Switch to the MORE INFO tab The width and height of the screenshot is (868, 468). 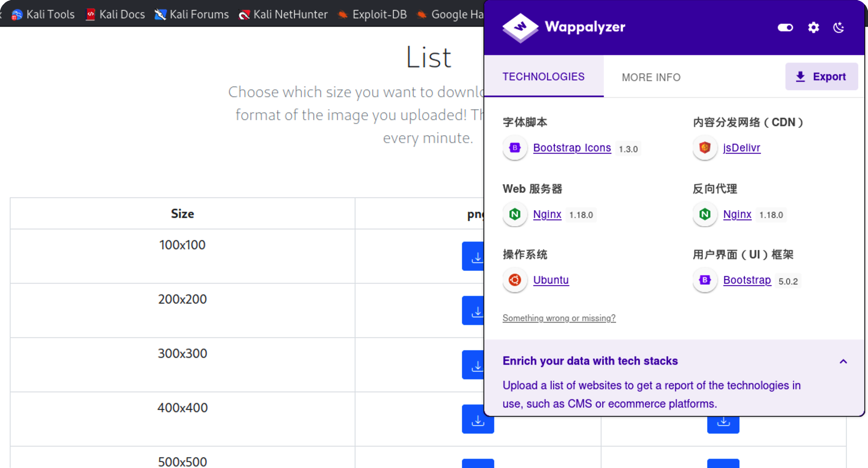(x=651, y=77)
